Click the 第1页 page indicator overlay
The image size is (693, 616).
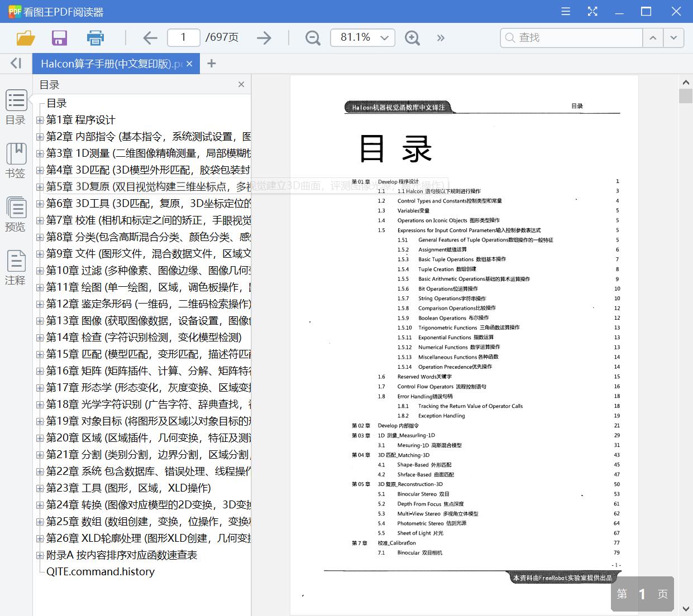[642, 594]
